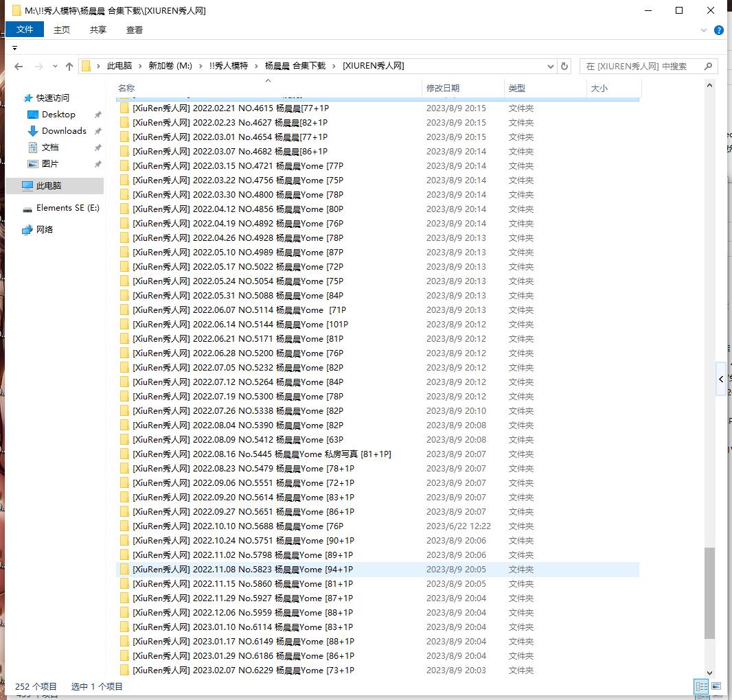Open 图片 in the navigation pane
The image size is (732, 700).
pos(50,164)
